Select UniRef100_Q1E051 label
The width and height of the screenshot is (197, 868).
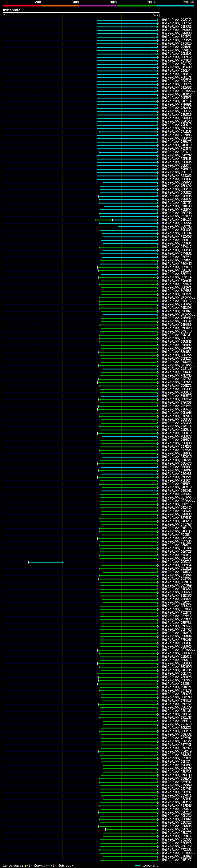point(177,318)
